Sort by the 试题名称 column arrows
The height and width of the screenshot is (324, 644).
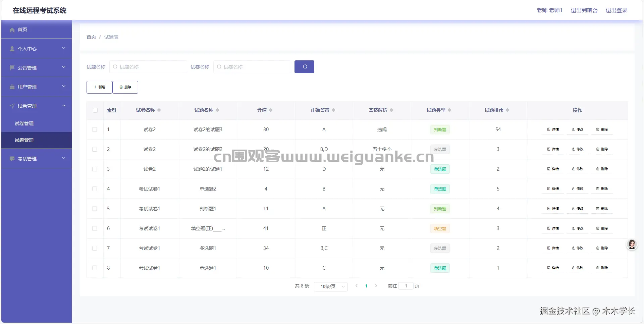pos(217,110)
